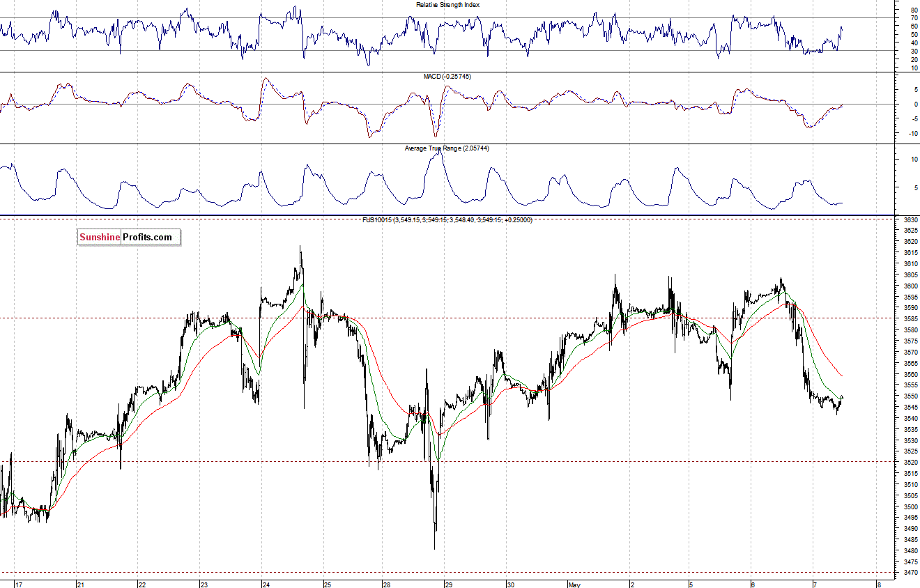Open the SunshineProfits.com logo link

[129, 238]
